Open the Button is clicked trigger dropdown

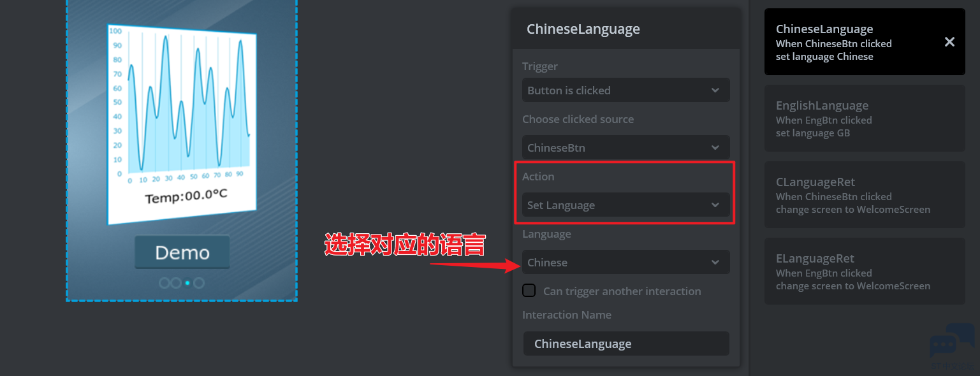pos(625,90)
